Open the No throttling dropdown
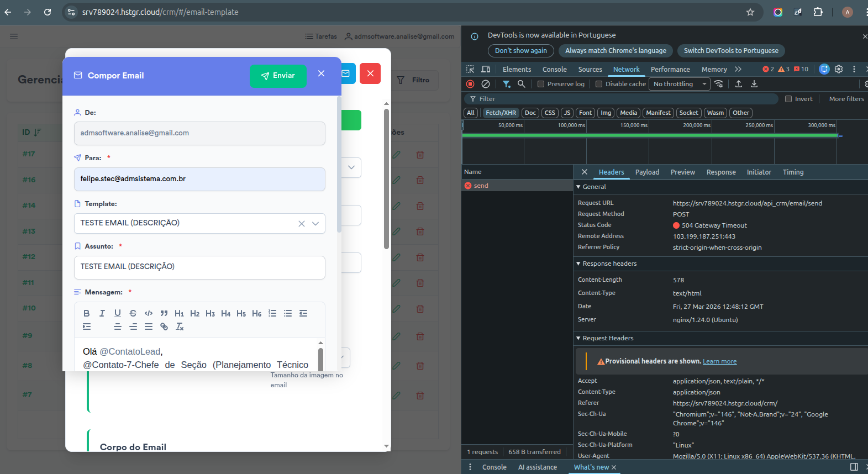 [x=680, y=84]
